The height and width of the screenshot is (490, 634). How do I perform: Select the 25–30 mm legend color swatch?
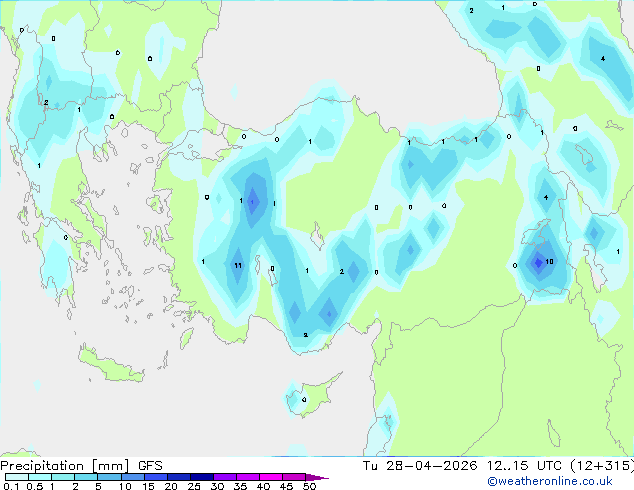point(202,477)
